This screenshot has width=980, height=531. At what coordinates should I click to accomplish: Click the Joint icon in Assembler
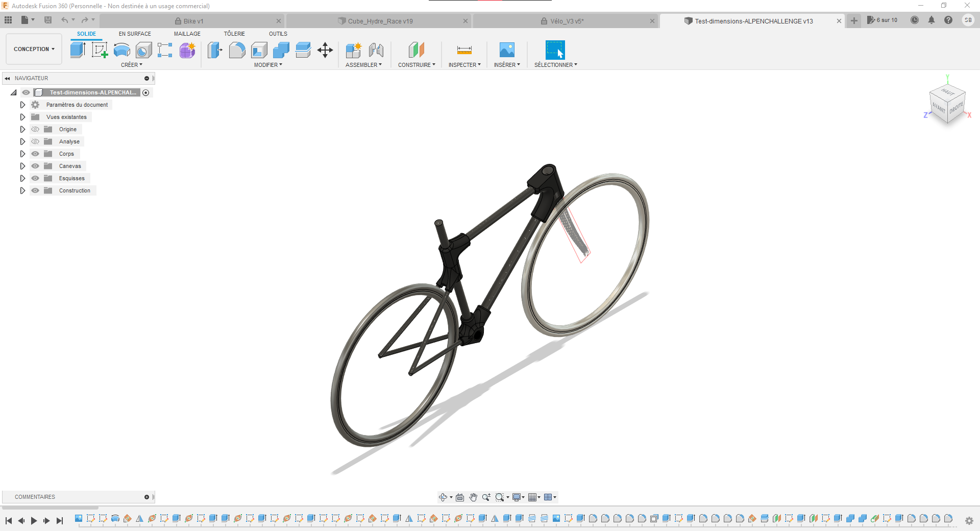click(x=376, y=50)
